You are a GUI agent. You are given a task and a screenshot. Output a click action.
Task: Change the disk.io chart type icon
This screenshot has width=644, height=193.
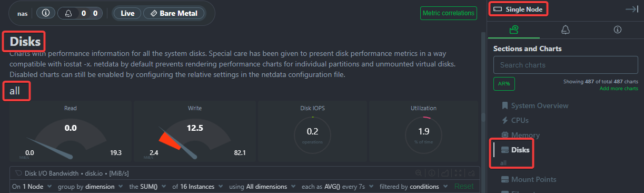pos(444,172)
